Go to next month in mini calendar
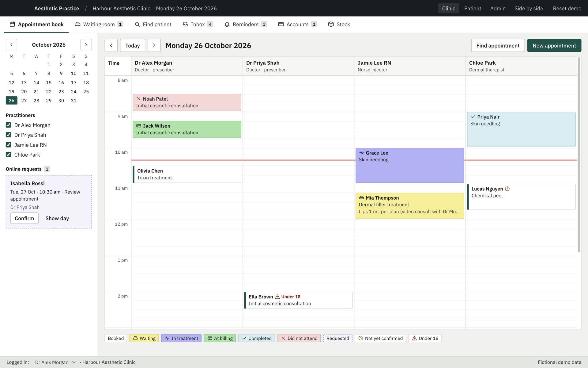Viewport: 588px width, 368px height. point(86,45)
